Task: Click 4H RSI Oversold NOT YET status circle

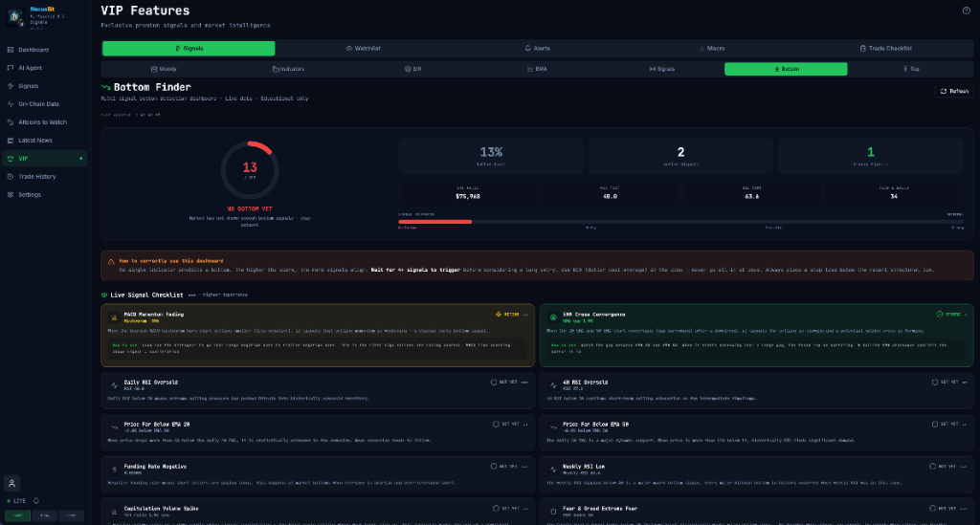Action: coord(935,383)
